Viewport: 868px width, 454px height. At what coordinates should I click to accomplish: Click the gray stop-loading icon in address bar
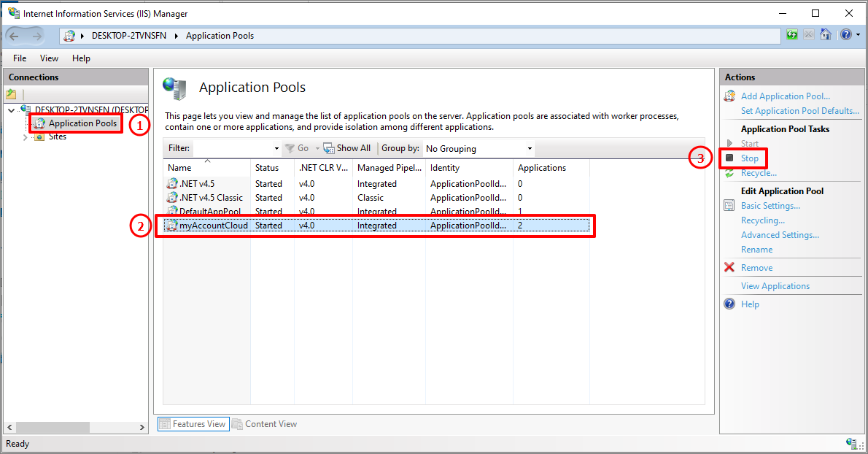pyautogui.click(x=809, y=35)
